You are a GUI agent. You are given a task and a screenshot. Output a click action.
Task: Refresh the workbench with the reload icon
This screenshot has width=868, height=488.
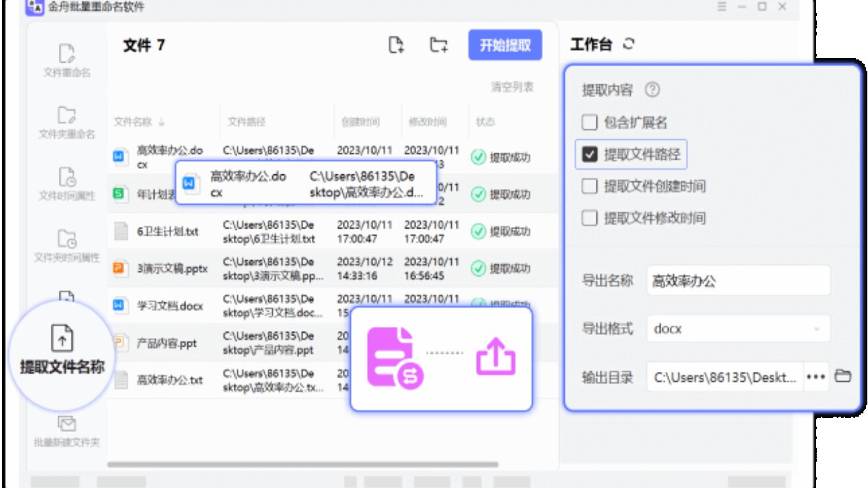click(x=629, y=44)
